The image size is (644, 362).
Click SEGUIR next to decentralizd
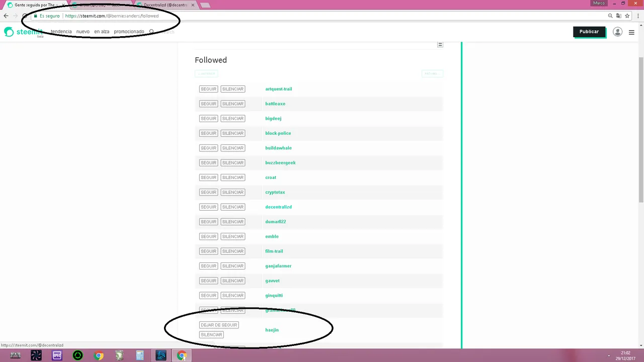208,207
